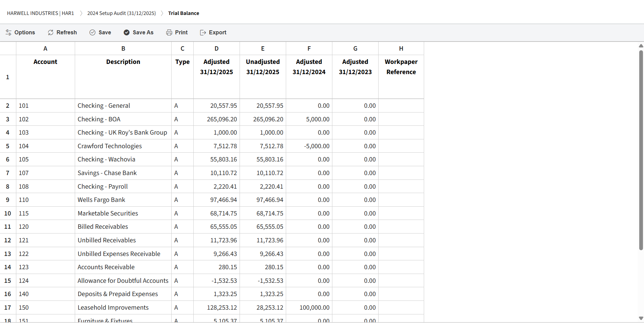Click the Options sliders icon
The image size is (644, 327).
[x=8, y=33]
